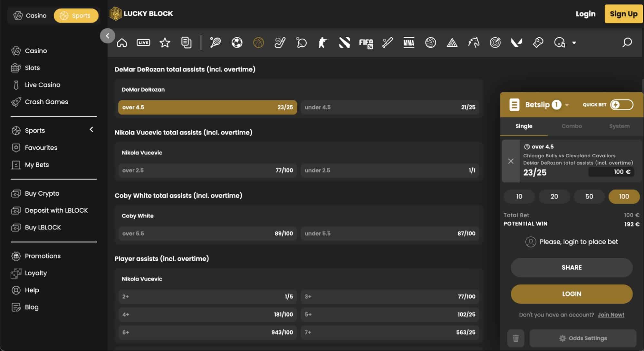The width and height of the screenshot is (644, 351).
Task: Switch to the Combo tab
Action: (572, 126)
